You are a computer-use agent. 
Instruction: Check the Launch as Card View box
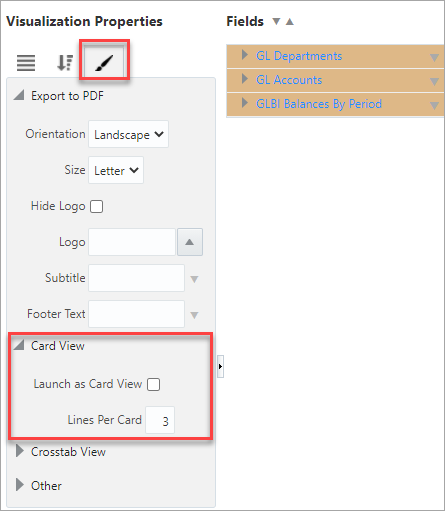point(154,384)
